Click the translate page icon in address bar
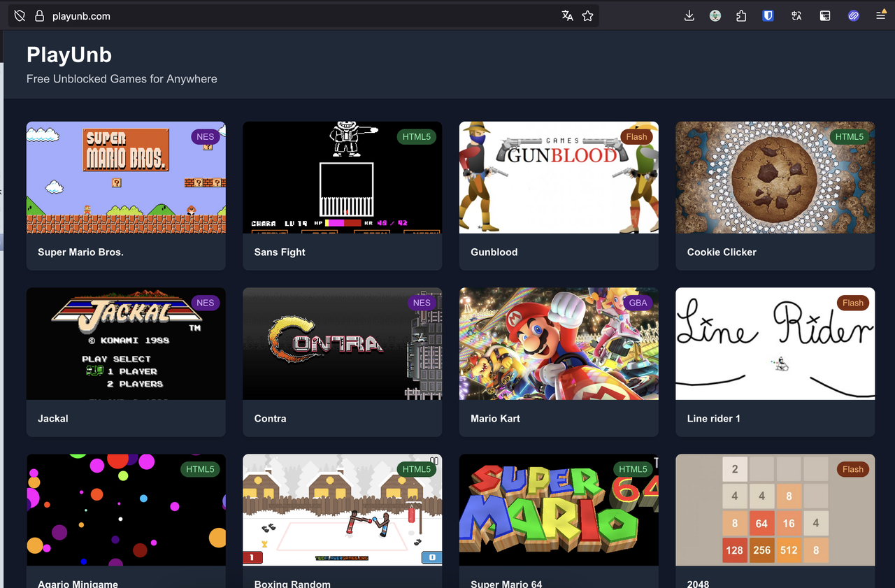Viewport: 895px width, 588px height. 567,16
